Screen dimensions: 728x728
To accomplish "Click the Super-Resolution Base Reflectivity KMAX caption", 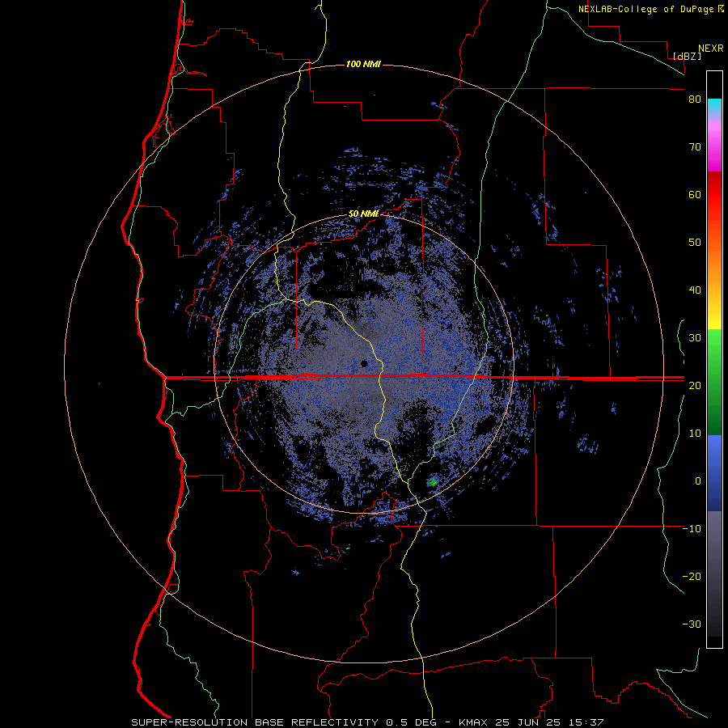I will coord(367,722).
